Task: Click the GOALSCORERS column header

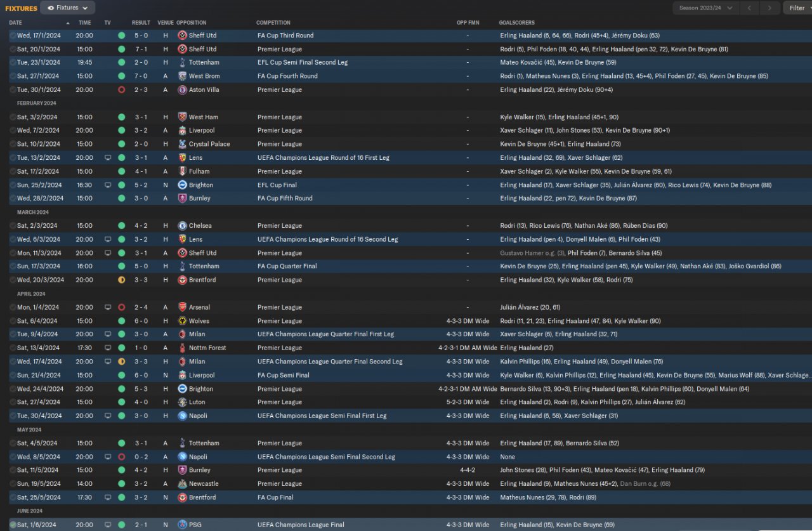Action: point(518,23)
